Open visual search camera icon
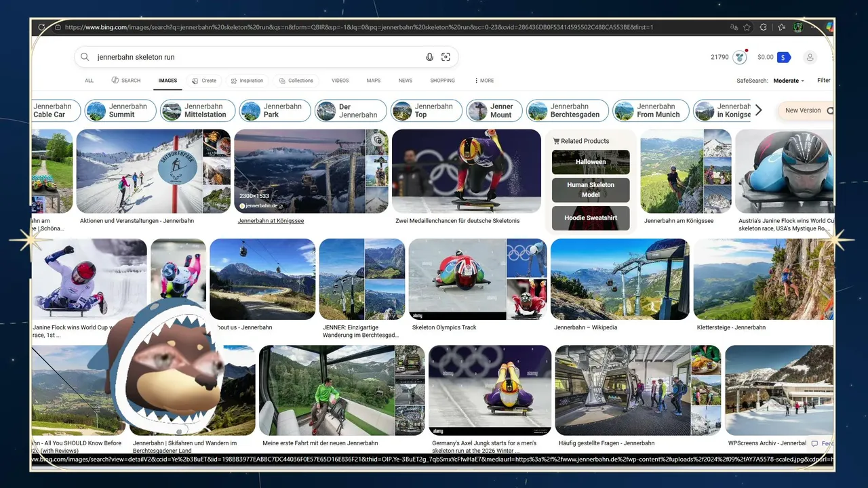 pos(446,58)
